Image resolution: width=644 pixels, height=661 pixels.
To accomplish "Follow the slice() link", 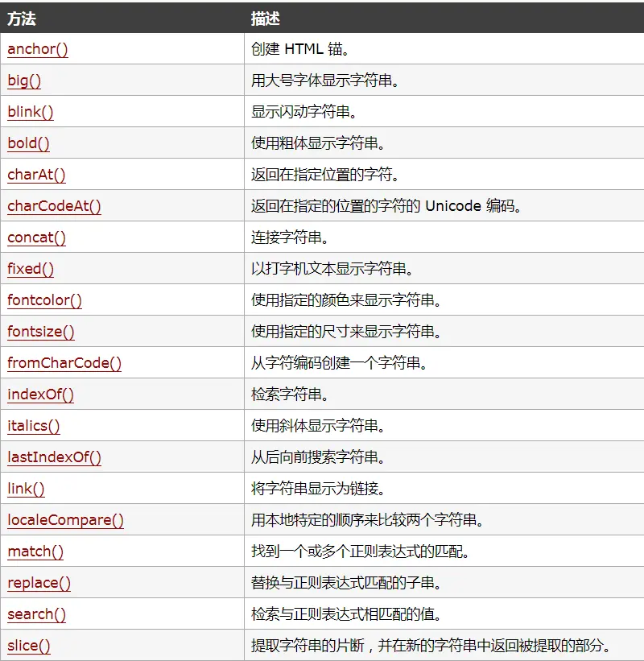I will pos(29,646).
